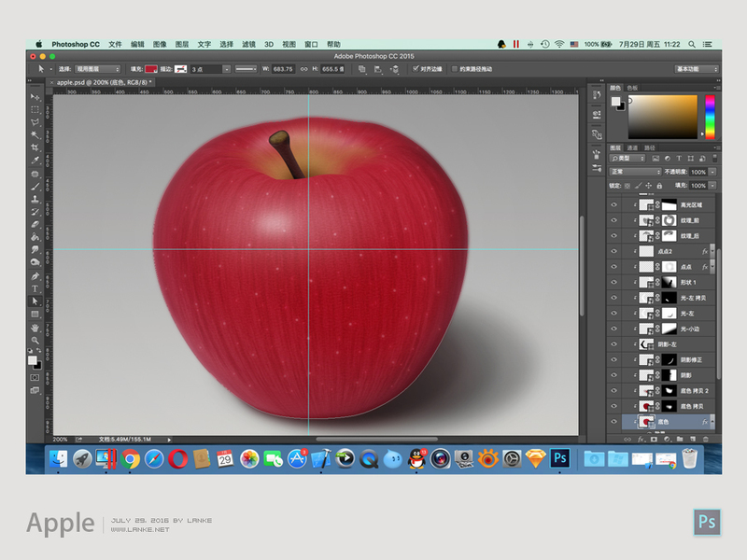This screenshot has width=747, height=560.
Task: Open Sketch in the Dock
Action: pyautogui.click(x=535, y=459)
